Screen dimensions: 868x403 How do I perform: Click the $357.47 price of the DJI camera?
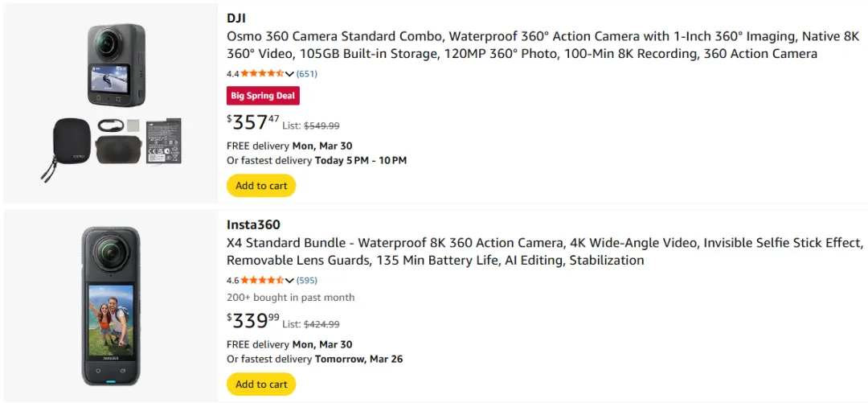click(x=253, y=123)
